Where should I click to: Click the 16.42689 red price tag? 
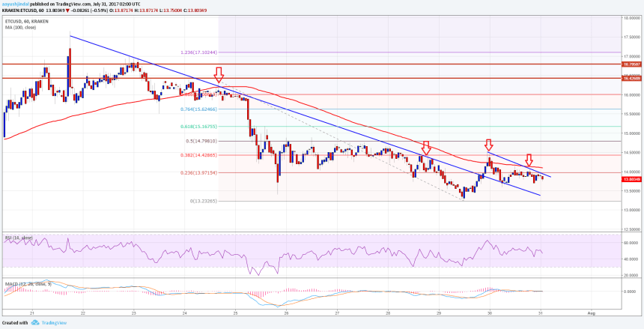pos(632,78)
